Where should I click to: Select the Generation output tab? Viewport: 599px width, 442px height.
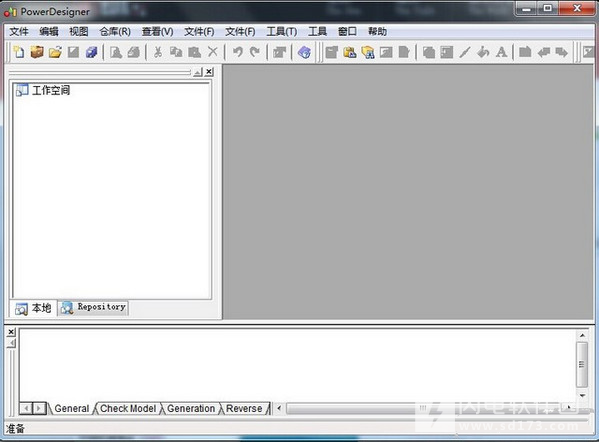point(191,408)
